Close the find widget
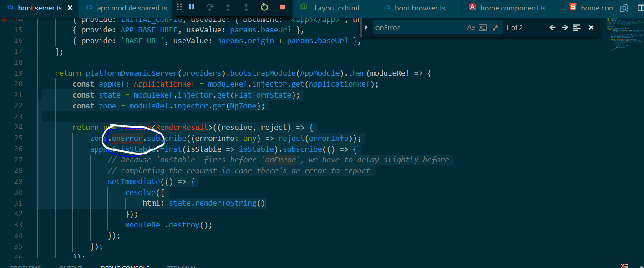Screen dimensions: 644x268 click(591, 27)
